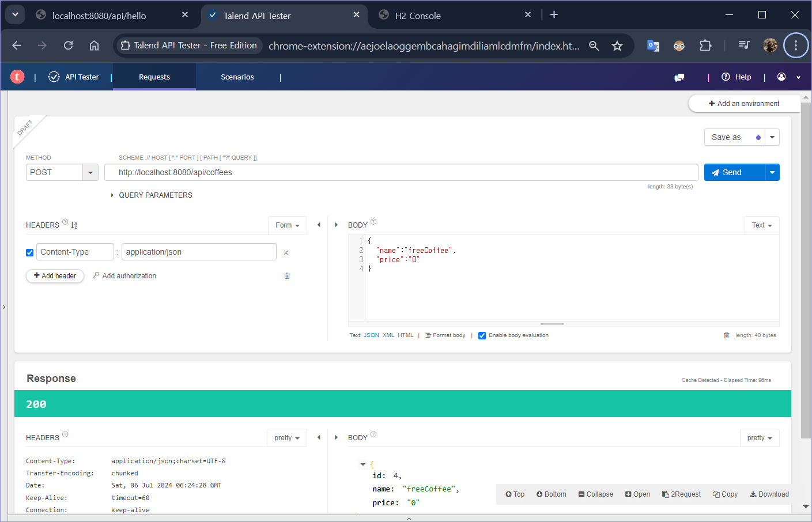Click the request BODY help icon
The width and height of the screenshot is (812, 522).
[x=373, y=222]
